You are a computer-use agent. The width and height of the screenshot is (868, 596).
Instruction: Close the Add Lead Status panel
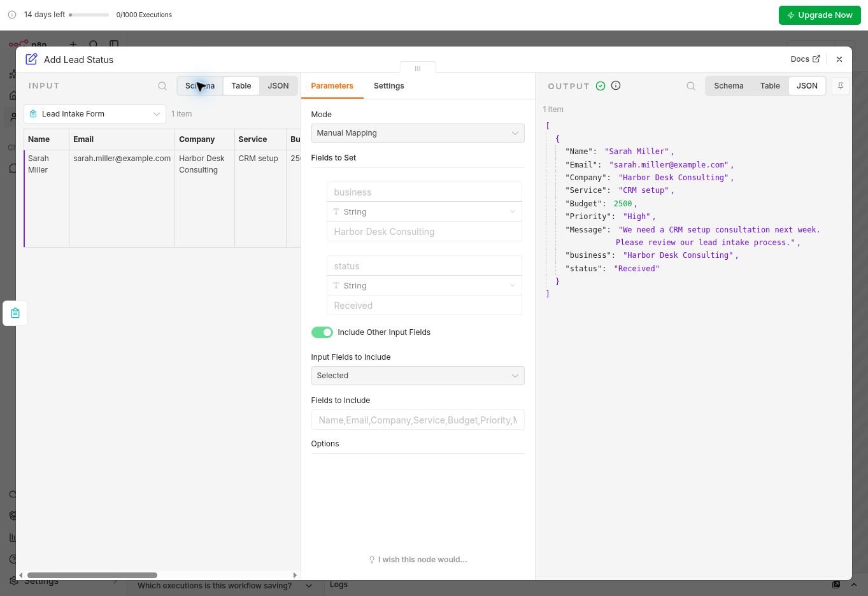(839, 59)
